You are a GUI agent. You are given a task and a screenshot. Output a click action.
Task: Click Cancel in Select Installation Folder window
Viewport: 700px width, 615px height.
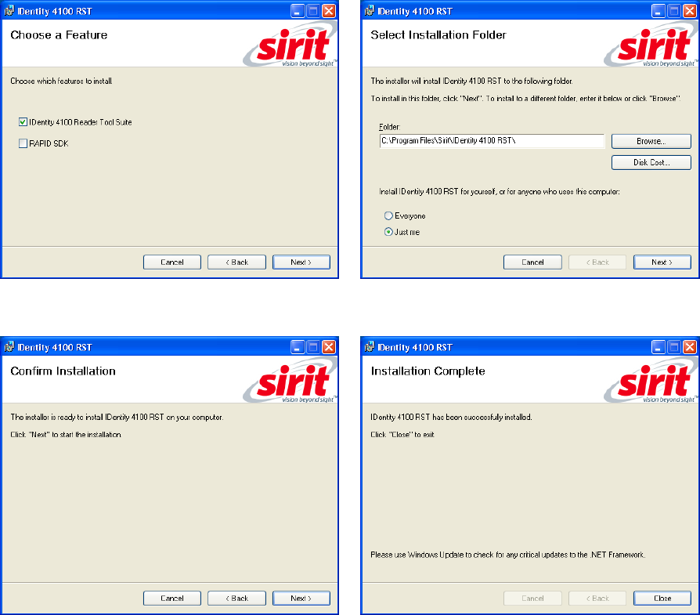(x=532, y=262)
